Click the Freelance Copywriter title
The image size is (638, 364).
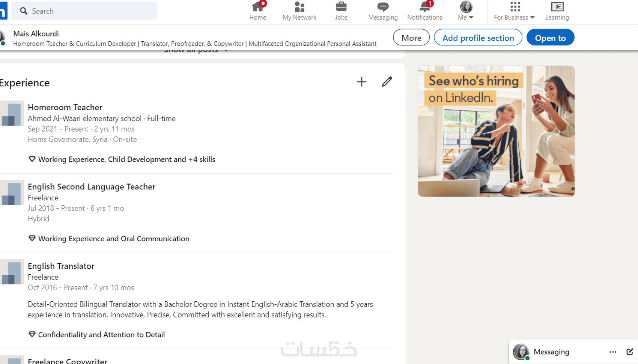click(68, 361)
